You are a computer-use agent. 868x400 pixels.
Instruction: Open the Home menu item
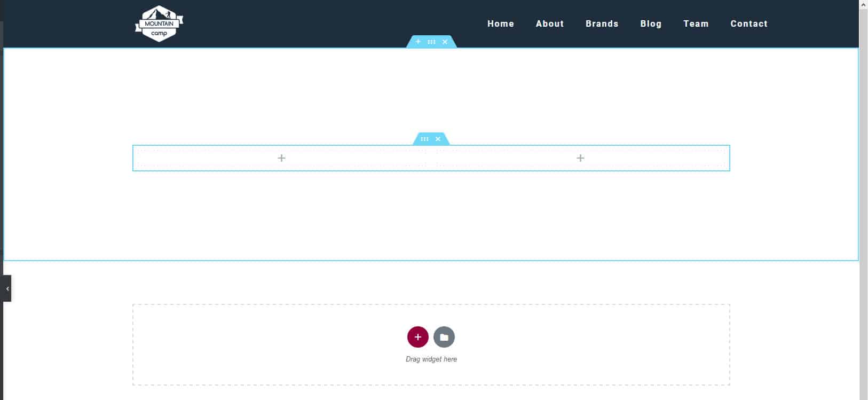point(500,23)
